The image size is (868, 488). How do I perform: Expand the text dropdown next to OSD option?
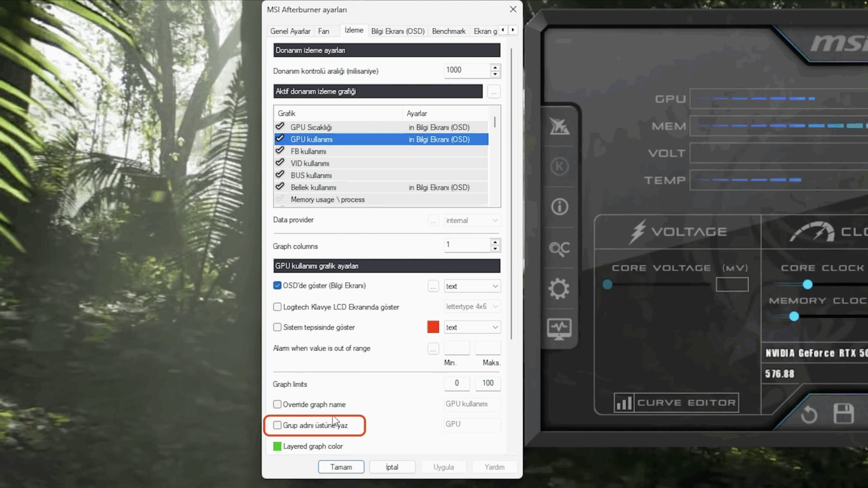tap(472, 286)
